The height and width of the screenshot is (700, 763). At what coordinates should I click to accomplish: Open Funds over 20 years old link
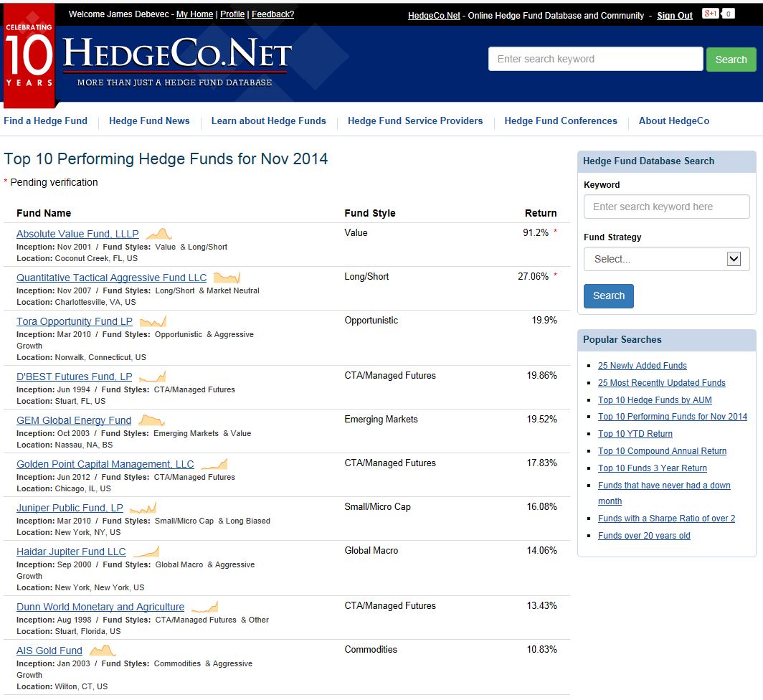tap(644, 536)
